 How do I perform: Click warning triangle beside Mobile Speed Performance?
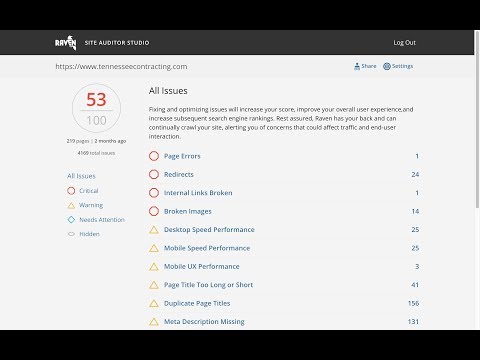pos(154,248)
